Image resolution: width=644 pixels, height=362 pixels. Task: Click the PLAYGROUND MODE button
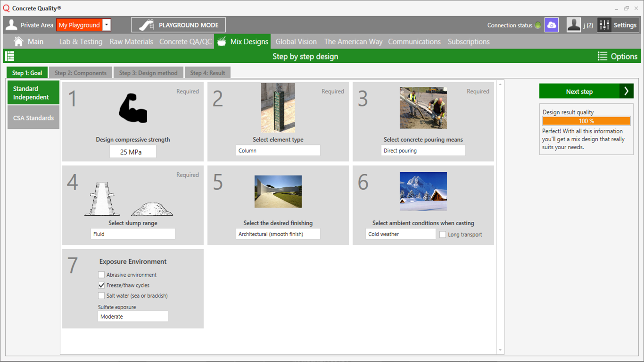178,25
